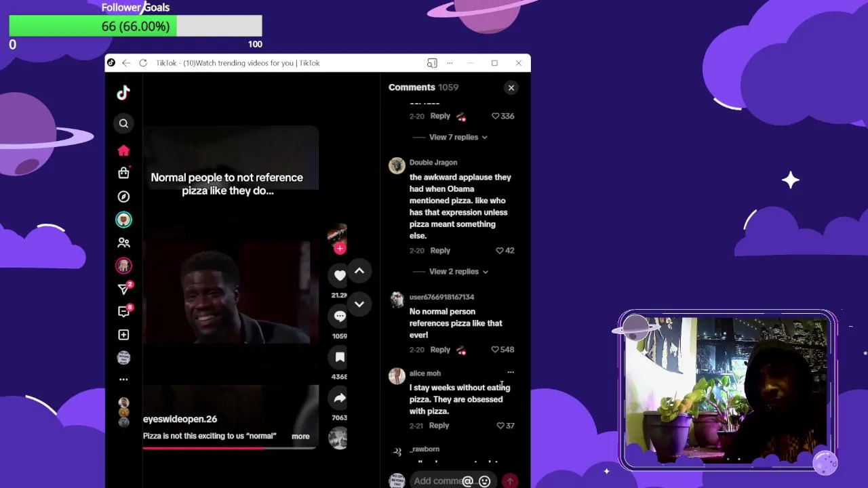868x488 pixels.
Task: Open the spinning sound disc thumbnail
Action: point(338,439)
